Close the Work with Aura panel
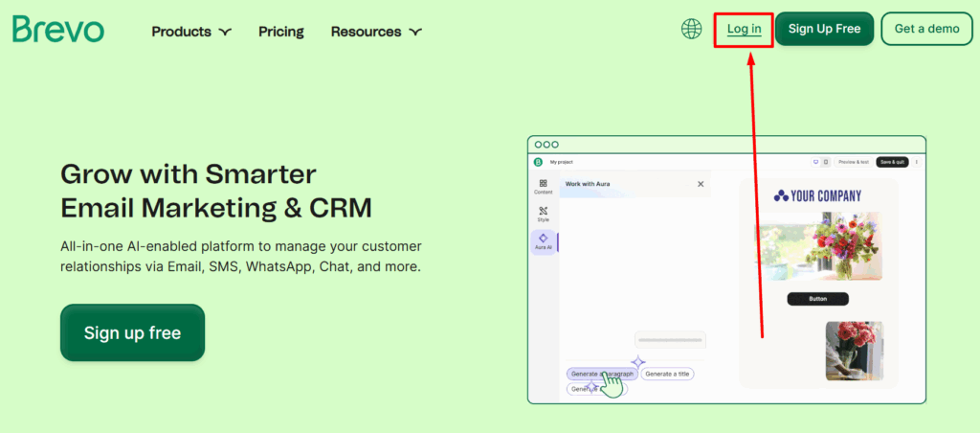This screenshot has width=980, height=433. click(701, 184)
